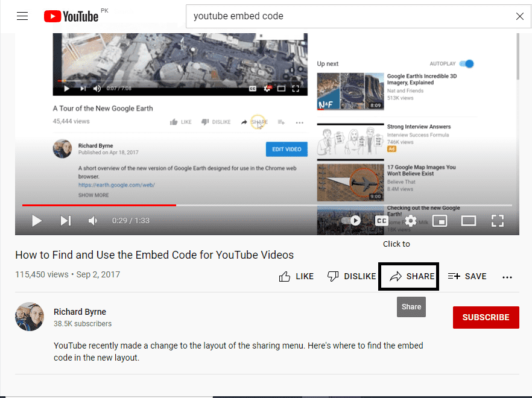Expand the three-dot more actions menu
This screenshot has width=532, height=398.
[507, 277]
